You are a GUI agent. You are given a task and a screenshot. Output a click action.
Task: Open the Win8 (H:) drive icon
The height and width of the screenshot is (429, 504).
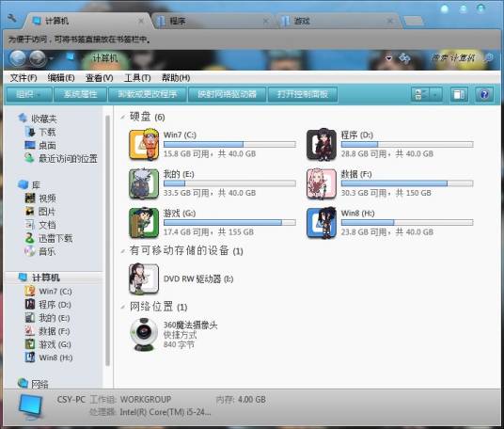pos(322,223)
